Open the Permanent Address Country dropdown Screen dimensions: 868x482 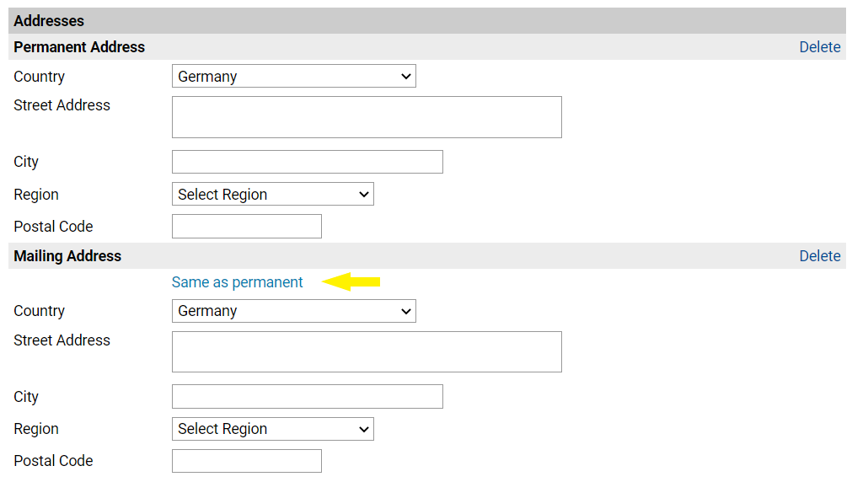(293, 76)
